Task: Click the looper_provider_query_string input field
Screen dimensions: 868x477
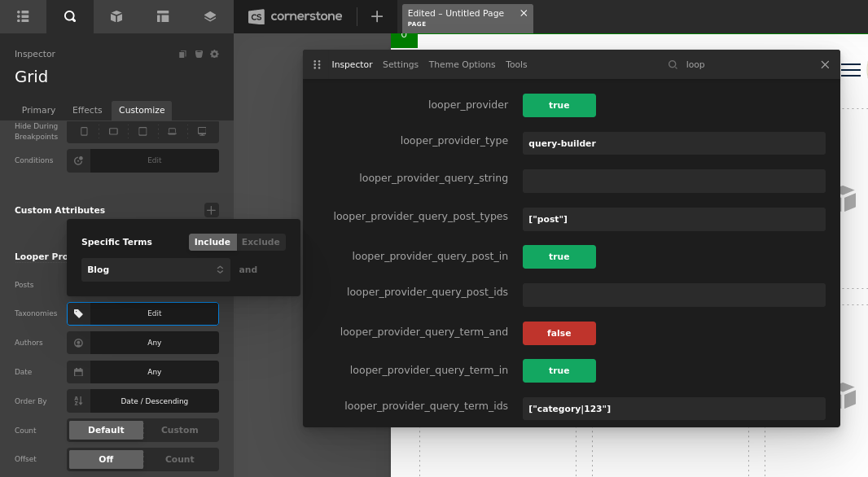Action: [673, 182]
